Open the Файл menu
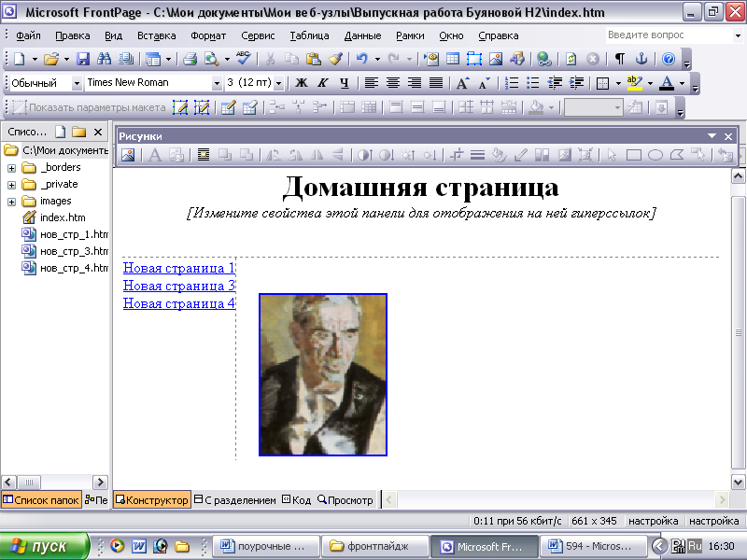 click(x=28, y=35)
